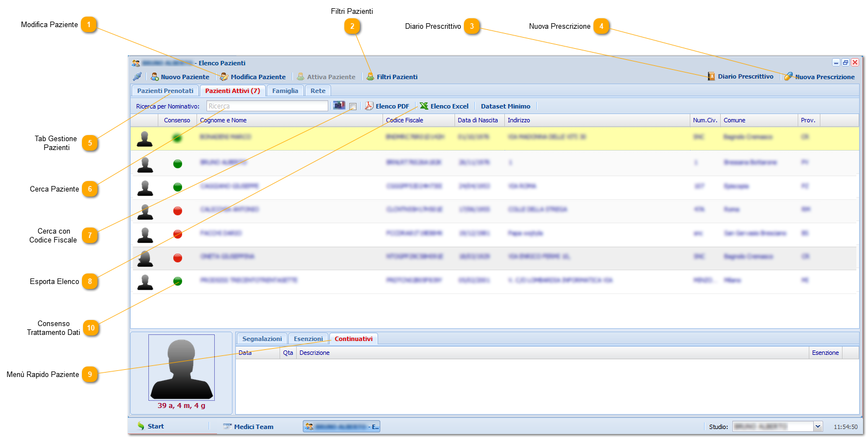Tick the checkbox next to Elenco PDF
Screen dimensions: 868x439
tap(353, 106)
